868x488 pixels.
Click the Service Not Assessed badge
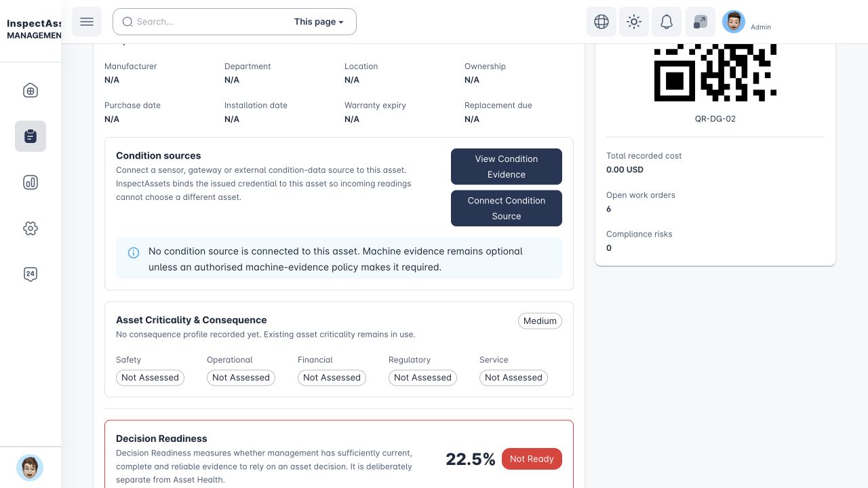point(513,378)
